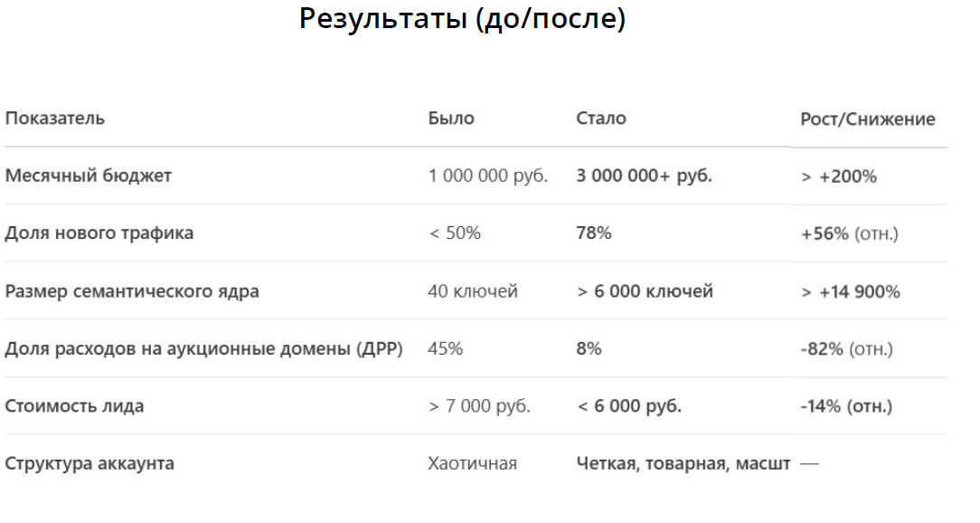Click the "-82% (отн.)" cell
This screenshot has height=523, width=980.
point(846,349)
